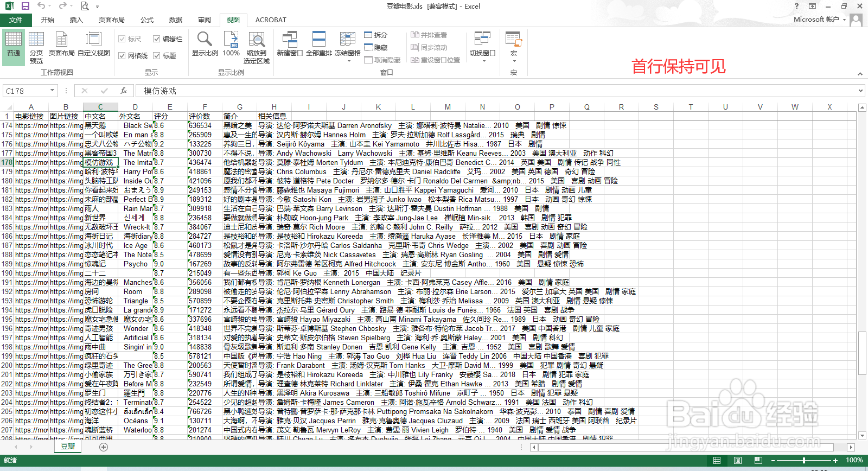This screenshot has width=868, height=471.
Task: Select Page Break Preview in status bar
Action: [x=758, y=460]
